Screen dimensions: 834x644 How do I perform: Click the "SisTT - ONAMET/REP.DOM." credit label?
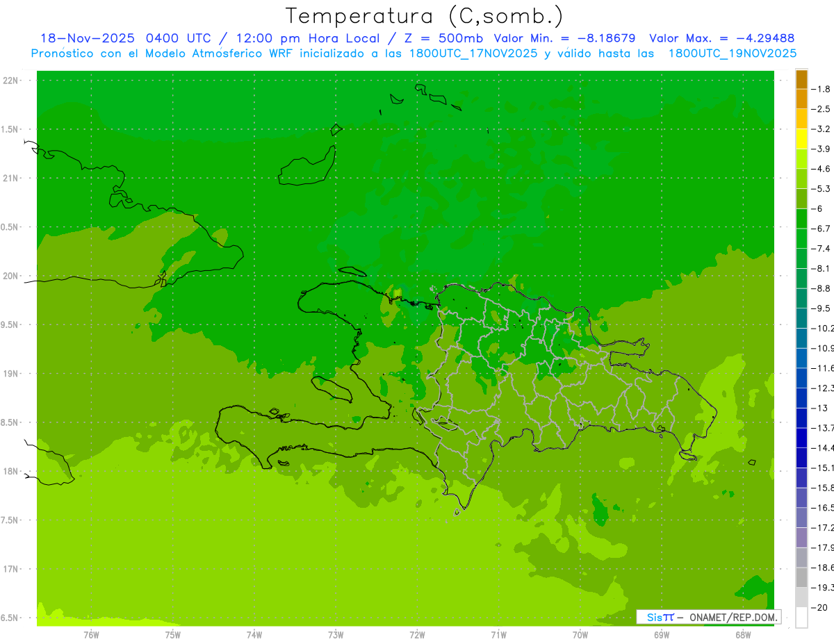click(710, 617)
